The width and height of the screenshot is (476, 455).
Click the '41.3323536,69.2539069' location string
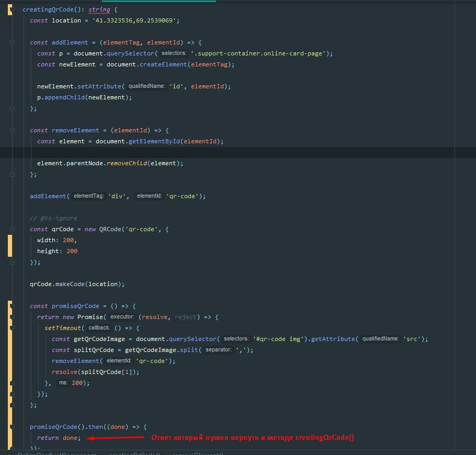point(134,20)
